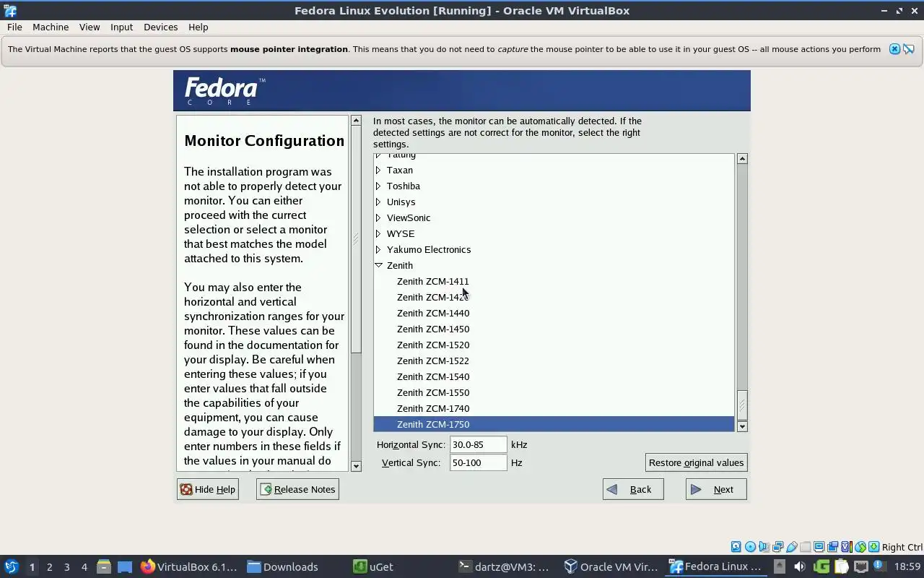Open the View menu
This screenshot has width=924, height=578.
tap(90, 27)
